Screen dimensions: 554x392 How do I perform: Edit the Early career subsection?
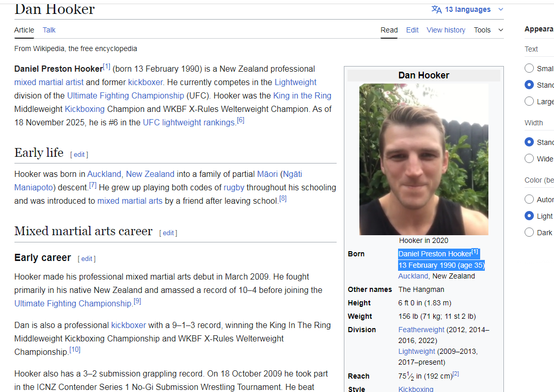(87, 258)
